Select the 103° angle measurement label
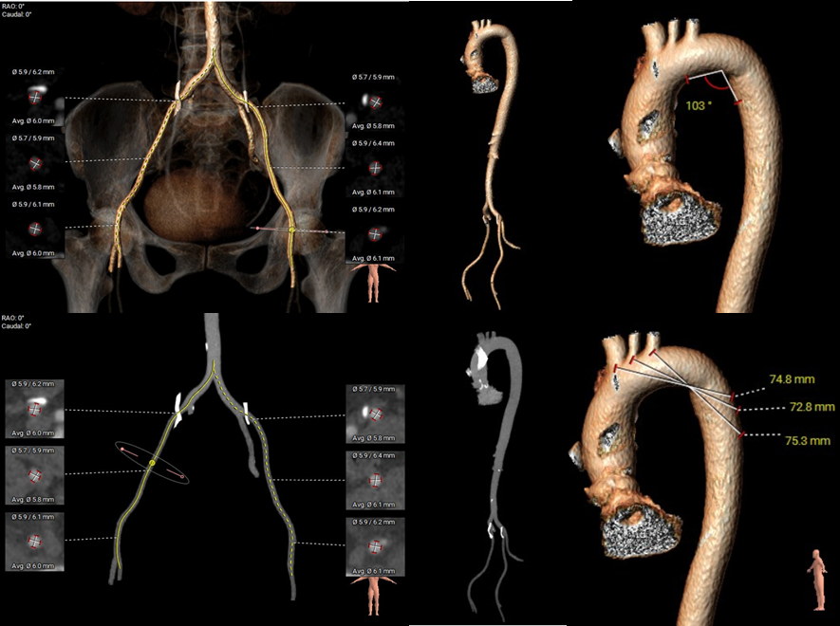This screenshot has width=840, height=626. point(698,105)
